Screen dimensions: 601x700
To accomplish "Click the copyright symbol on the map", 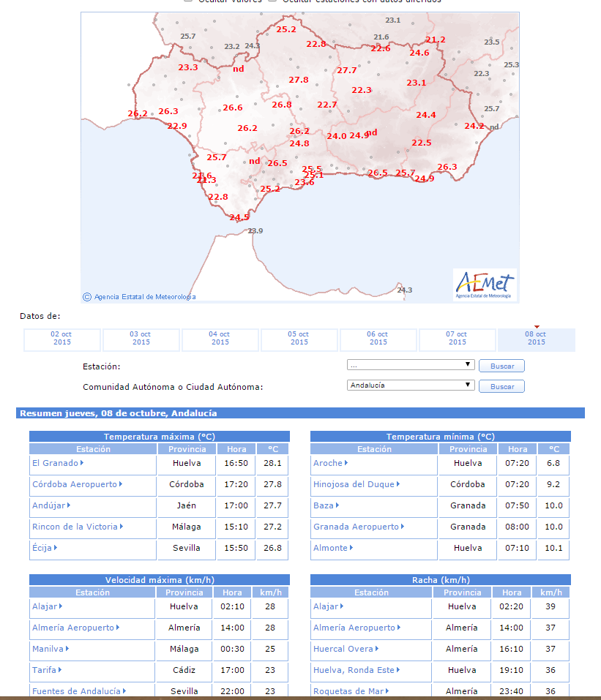I will coord(87,297).
